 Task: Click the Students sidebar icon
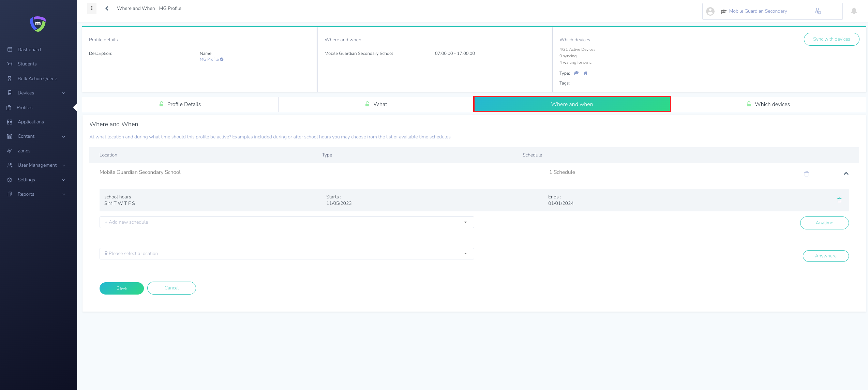(x=10, y=64)
